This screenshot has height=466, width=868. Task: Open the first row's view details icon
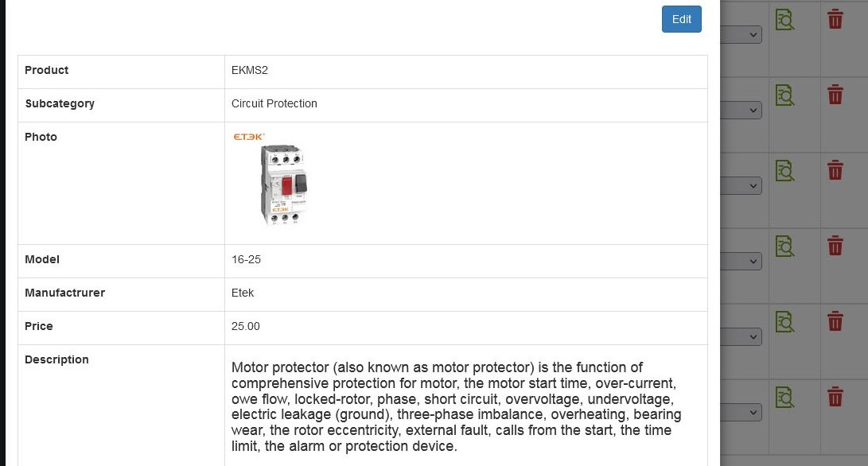point(785,20)
